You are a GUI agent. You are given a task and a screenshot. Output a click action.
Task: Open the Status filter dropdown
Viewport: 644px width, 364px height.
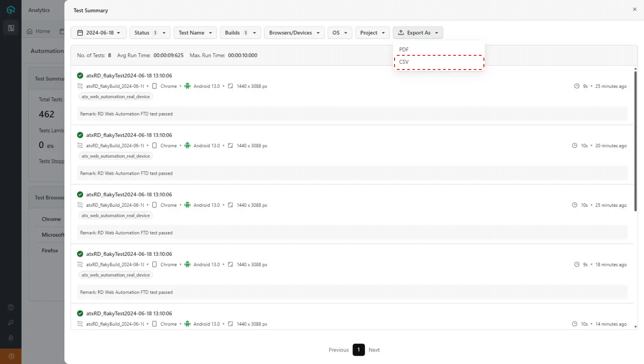tap(150, 32)
